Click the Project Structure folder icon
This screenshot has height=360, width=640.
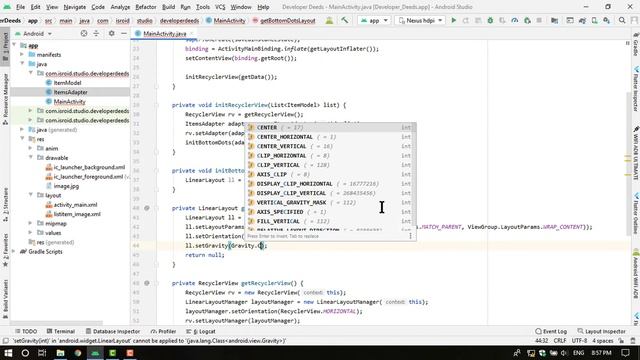tap(554, 20)
